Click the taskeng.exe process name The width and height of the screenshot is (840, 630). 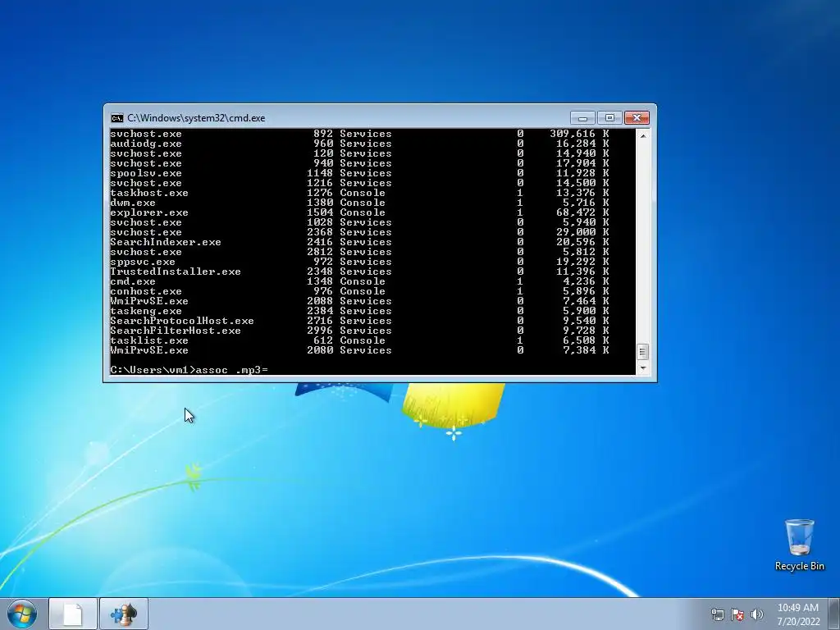coord(146,311)
